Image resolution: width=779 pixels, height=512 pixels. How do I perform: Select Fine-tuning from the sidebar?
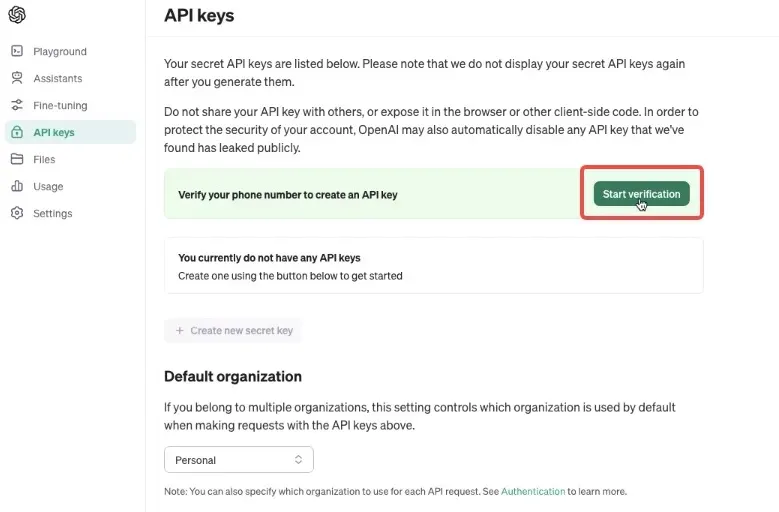pos(60,105)
